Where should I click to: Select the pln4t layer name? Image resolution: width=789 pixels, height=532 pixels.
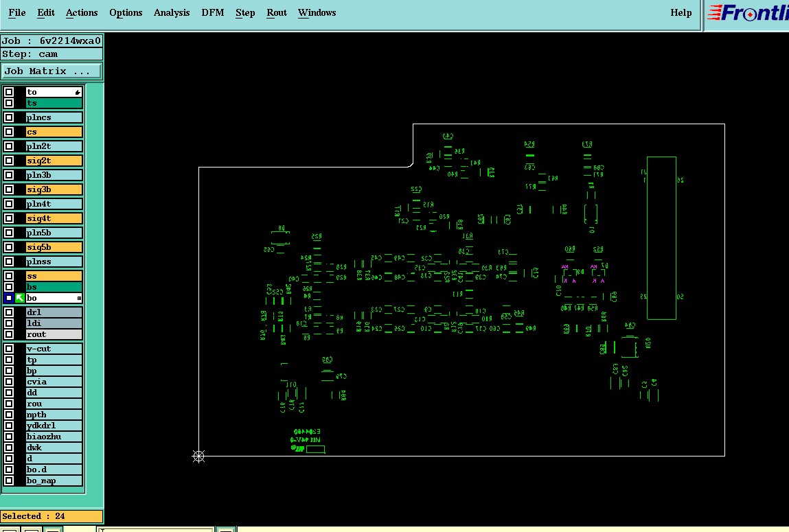point(54,204)
